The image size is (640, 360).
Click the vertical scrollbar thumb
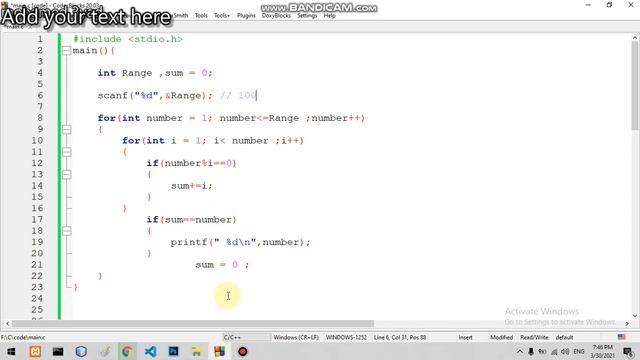(635, 86)
